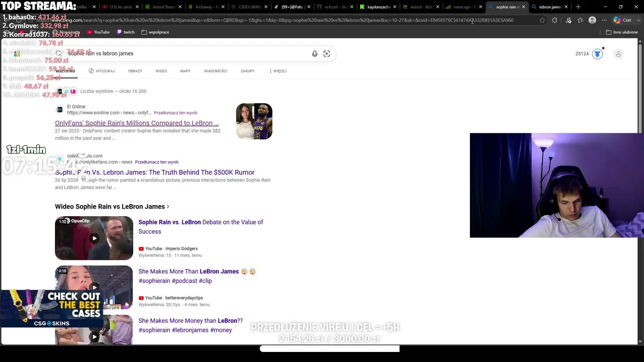Open the Bing account profile icon
Image resolution: width=644 pixels, height=362 pixels.
click(x=618, y=54)
